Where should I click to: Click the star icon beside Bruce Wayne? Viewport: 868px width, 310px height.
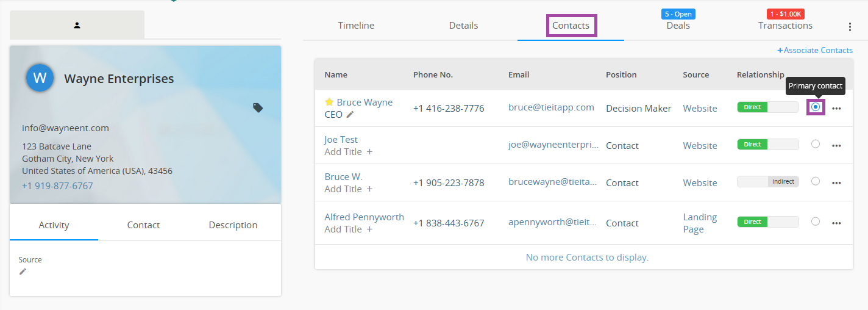coord(329,102)
